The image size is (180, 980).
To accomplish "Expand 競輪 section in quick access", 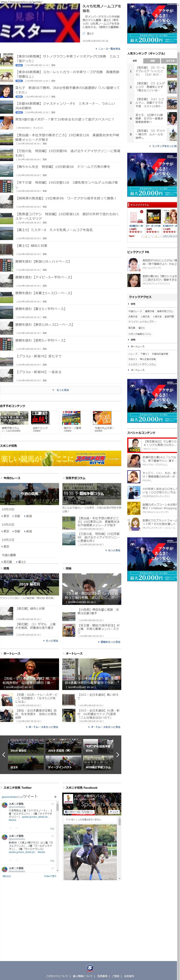I will tap(133, 340).
